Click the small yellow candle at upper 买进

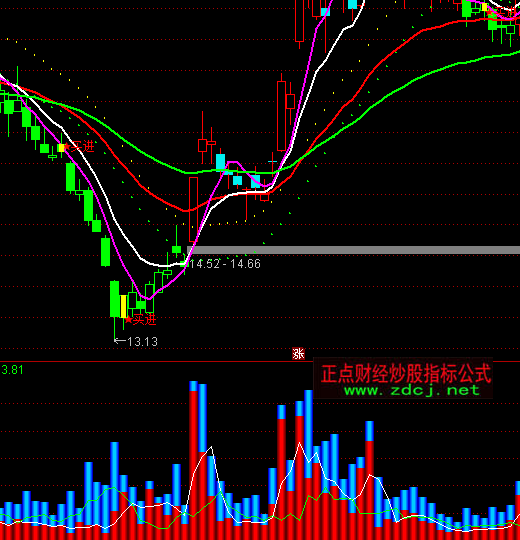click(61, 148)
